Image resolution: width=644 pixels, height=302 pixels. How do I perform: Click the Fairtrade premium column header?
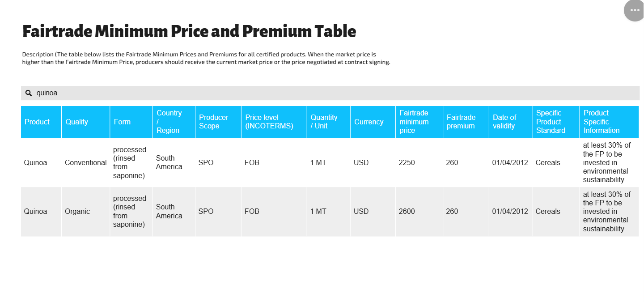[x=461, y=122]
